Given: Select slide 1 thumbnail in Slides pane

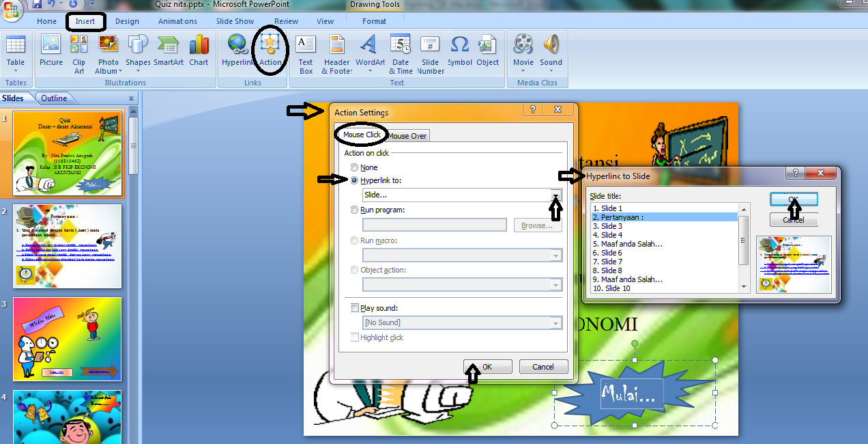Looking at the screenshot, I should (x=68, y=153).
